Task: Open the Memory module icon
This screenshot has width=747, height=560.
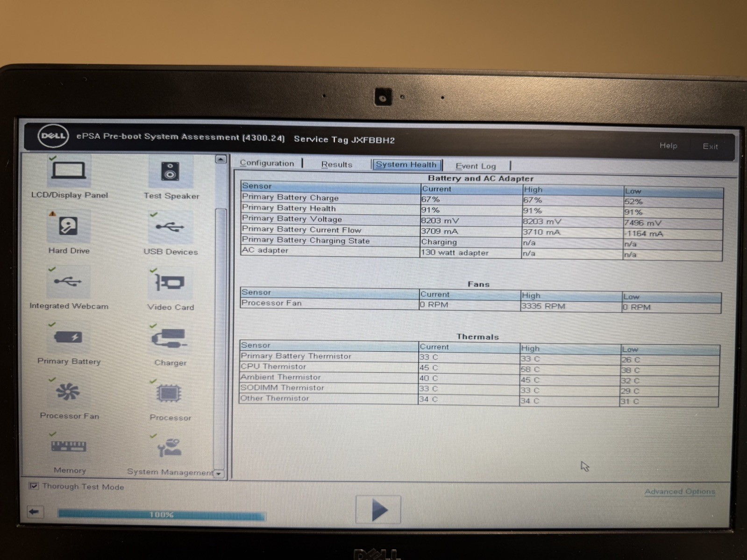Action: pyautogui.click(x=69, y=447)
